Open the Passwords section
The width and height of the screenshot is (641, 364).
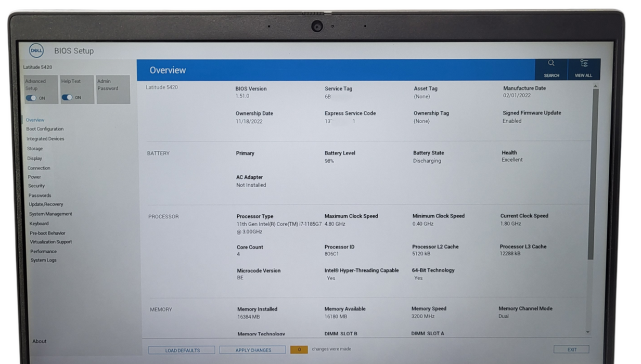pos(40,196)
